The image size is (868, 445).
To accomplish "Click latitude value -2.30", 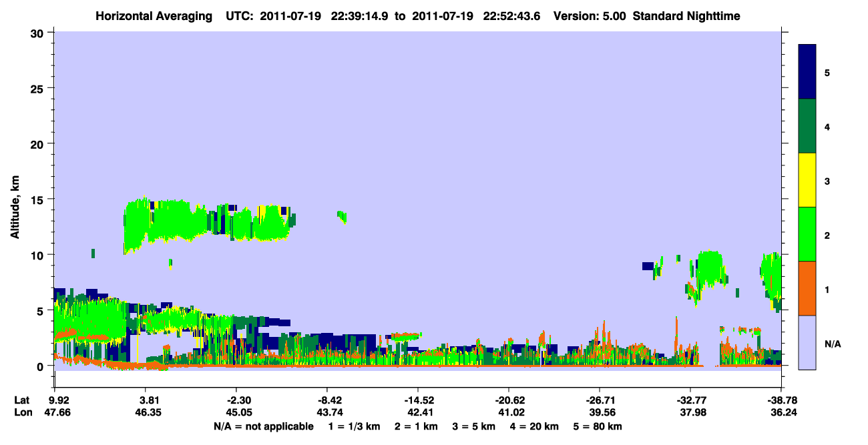I will click(x=239, y=400).
